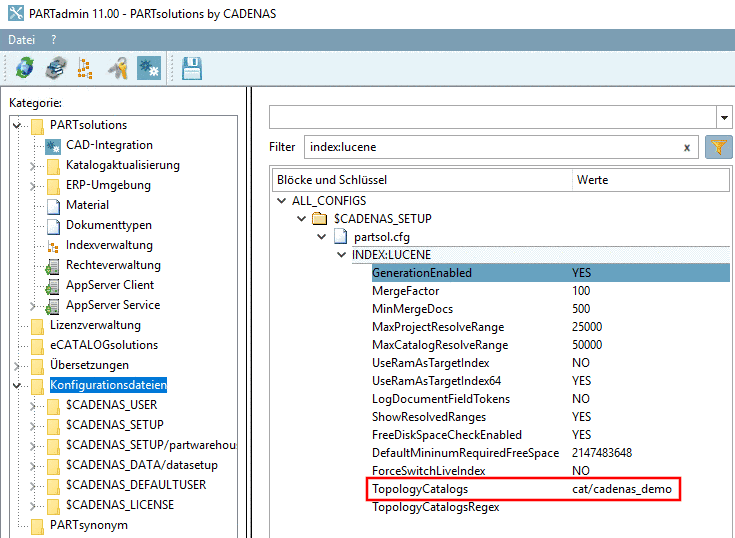Click into the Filter input field
Viewport: 735px width, 538px height.
tap(490, 147)
